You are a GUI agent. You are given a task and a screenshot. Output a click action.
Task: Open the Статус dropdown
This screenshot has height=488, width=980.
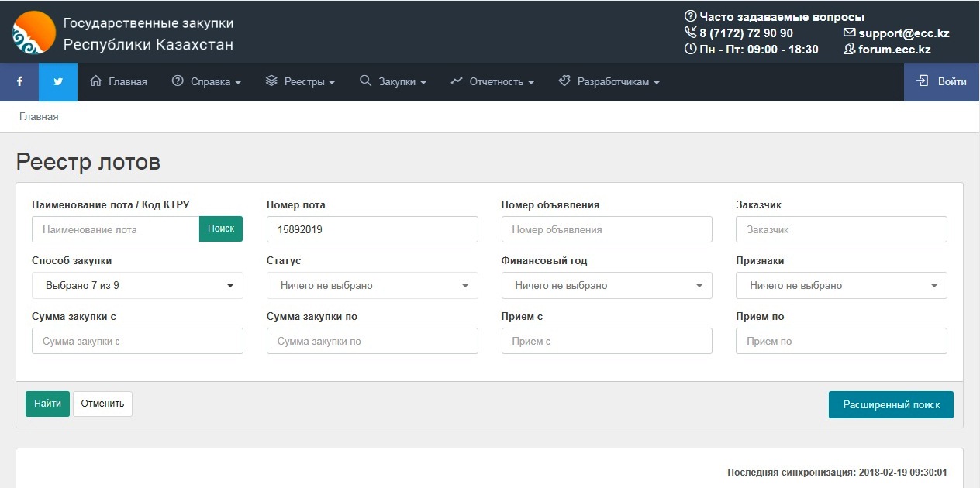(372, 286)
